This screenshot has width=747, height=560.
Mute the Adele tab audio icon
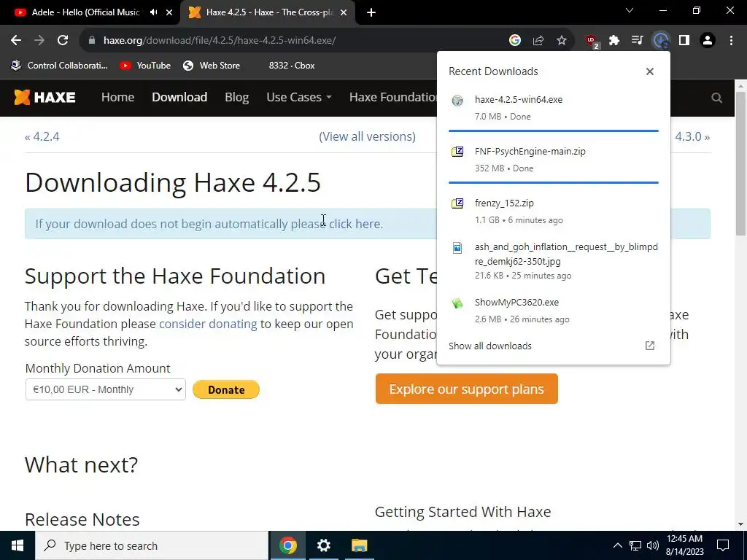point(153,12)
